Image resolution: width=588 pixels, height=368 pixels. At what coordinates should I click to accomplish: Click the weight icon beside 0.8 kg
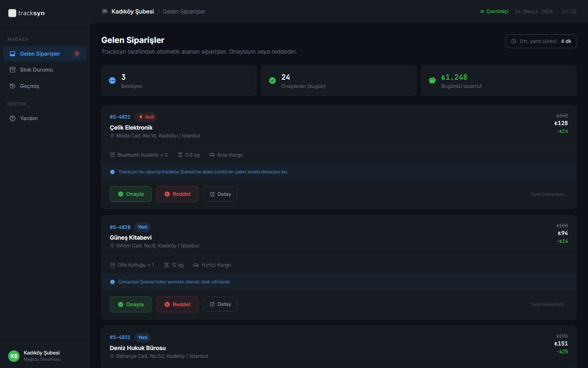pyautogui.click(x=180, y=155)
